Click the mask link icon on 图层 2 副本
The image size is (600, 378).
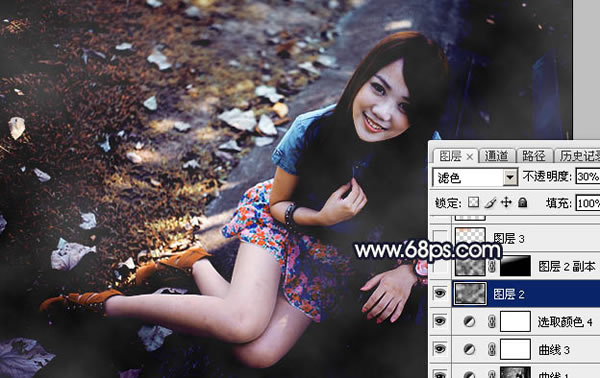point(492,266)
